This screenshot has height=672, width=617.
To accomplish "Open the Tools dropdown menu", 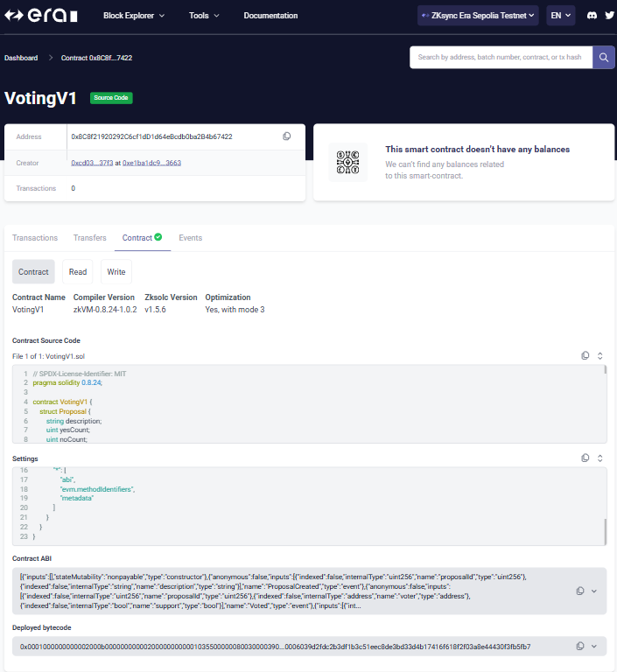I will (204, 16).
